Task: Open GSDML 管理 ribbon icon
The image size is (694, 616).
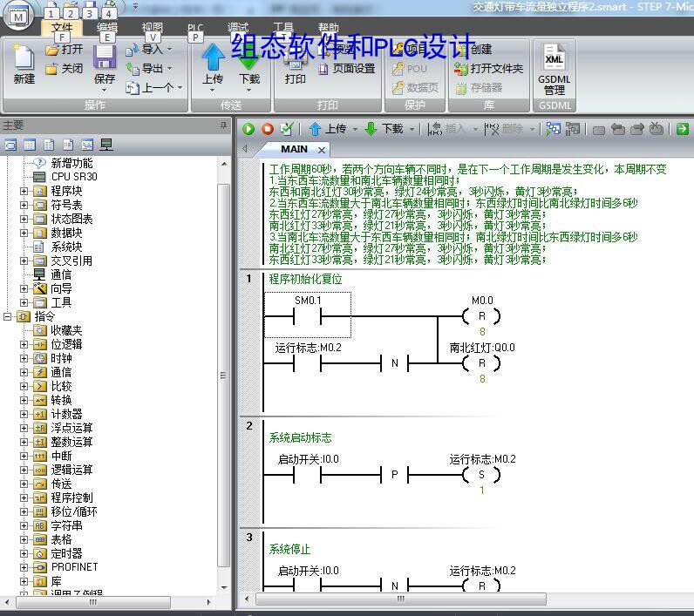Action: 555,70
